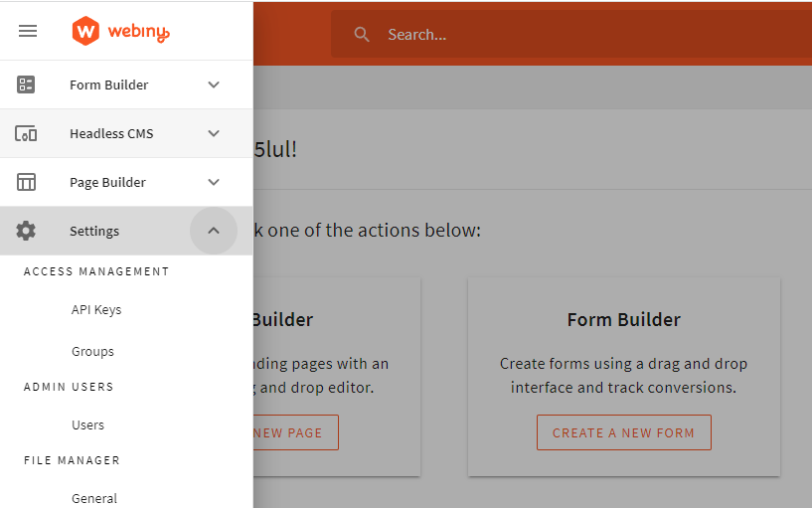Image resolution: width=812 pixels, height=508 pixels.
Task: Click the Form Builder sidebar icon
Action: 27,85
